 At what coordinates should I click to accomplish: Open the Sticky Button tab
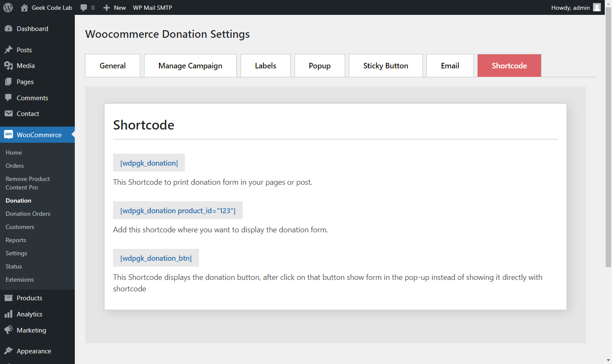386,65
